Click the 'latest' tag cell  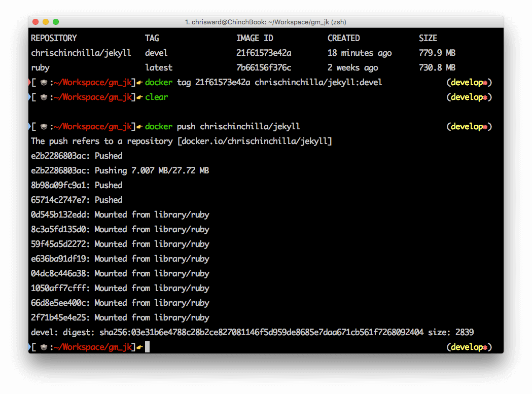(158, 68)
